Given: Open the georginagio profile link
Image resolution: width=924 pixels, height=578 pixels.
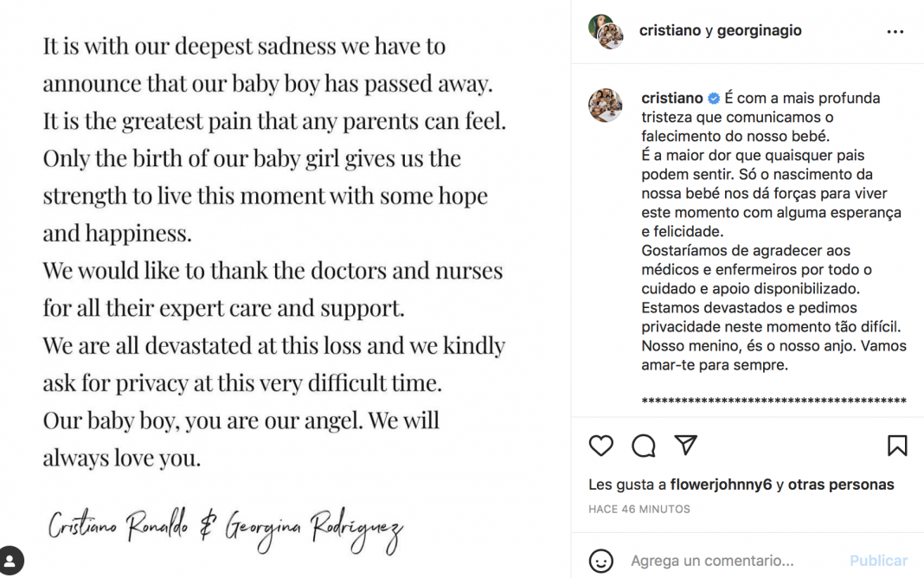Looking at the screenshot, I should pyautogui.click(x=759, y=31).
